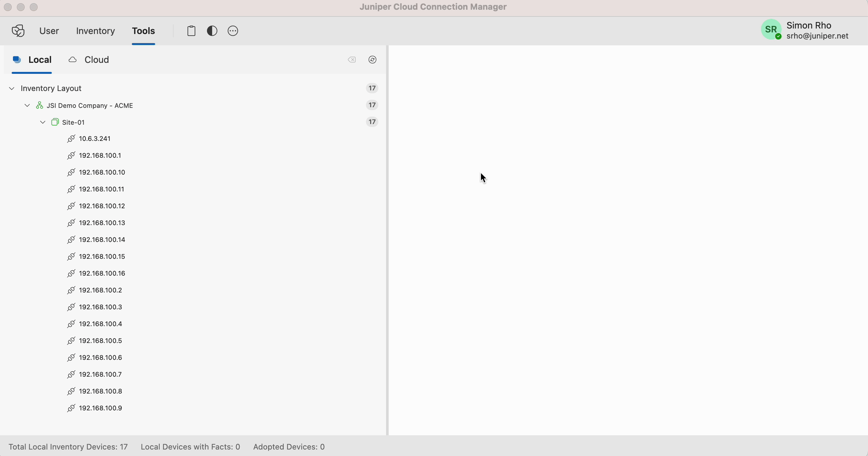Click the contrast/theme toggle icon

click(212, 30)
